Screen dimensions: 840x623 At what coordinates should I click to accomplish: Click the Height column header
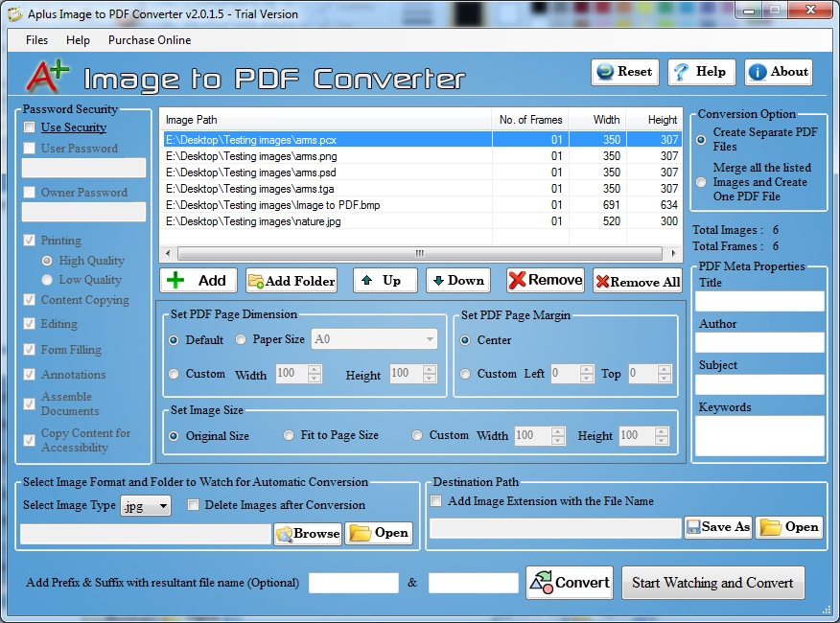click(x=654, y=120)
